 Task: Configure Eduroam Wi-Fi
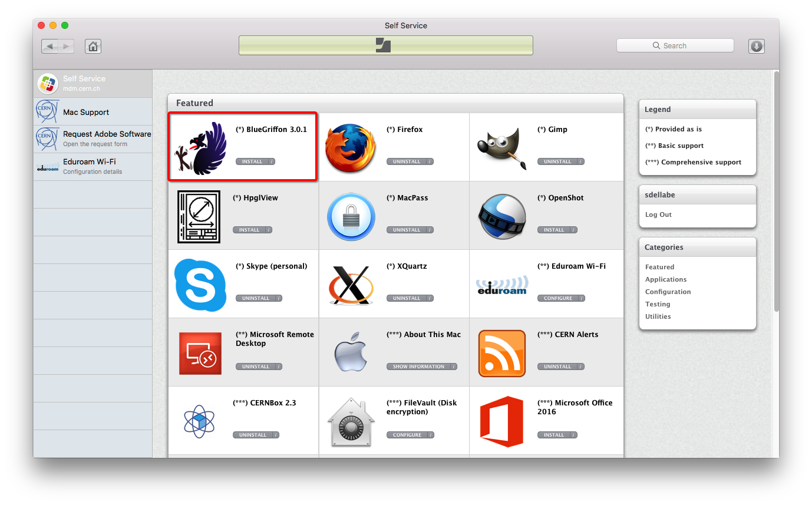tap(561, 298)
